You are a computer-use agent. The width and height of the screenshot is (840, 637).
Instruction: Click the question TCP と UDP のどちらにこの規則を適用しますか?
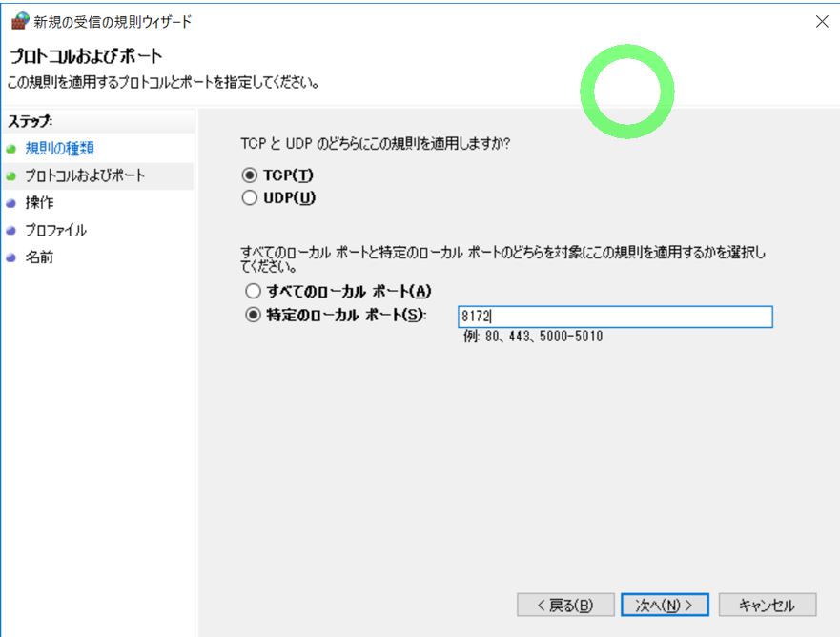click(x=375, y=144)
